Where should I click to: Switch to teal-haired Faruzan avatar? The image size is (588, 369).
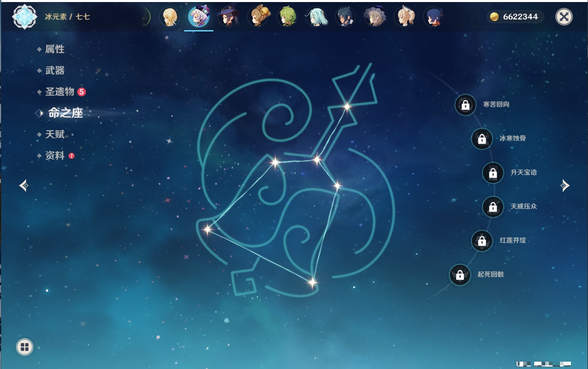tap(316, 17)
